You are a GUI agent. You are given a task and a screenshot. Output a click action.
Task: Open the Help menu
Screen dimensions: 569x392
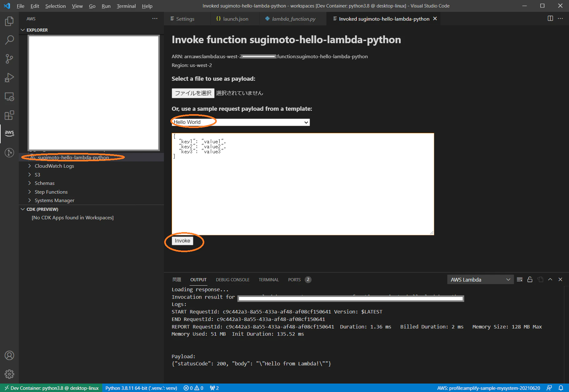147,6
